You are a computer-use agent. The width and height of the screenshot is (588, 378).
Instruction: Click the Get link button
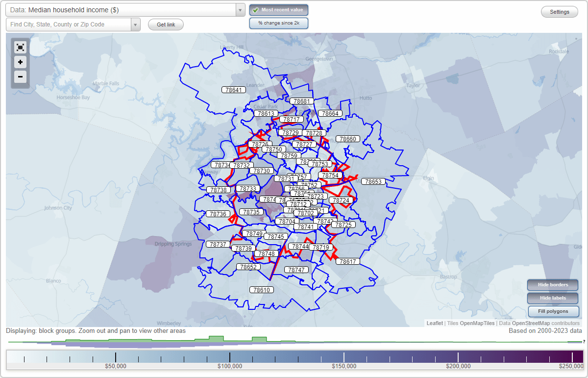tap(166, 25)
